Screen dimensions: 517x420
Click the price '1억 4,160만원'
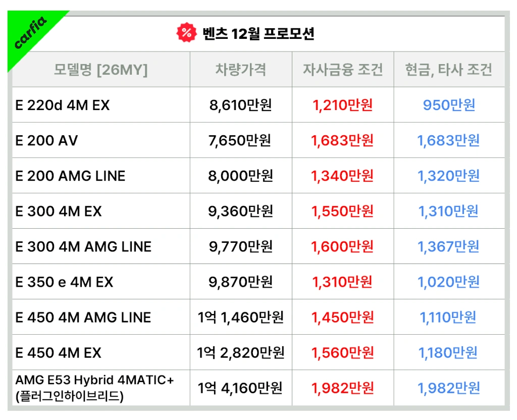point(240,388)
